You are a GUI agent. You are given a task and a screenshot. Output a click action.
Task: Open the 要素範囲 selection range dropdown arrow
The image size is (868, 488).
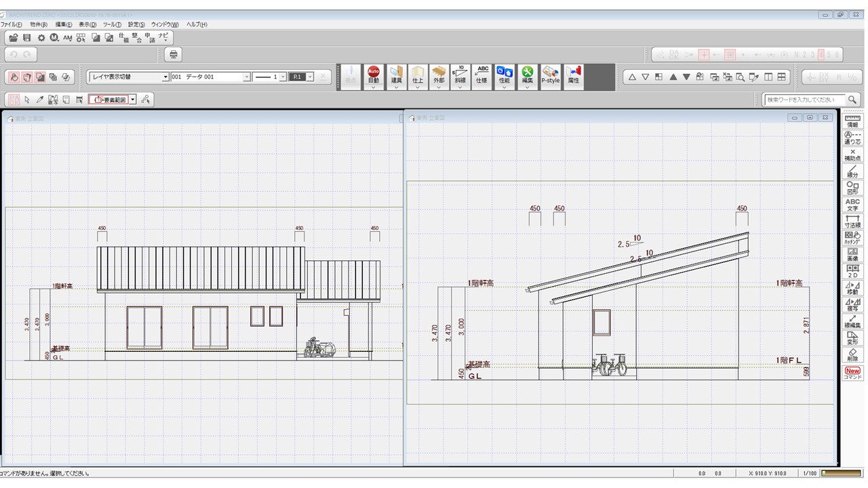(133, 100)
